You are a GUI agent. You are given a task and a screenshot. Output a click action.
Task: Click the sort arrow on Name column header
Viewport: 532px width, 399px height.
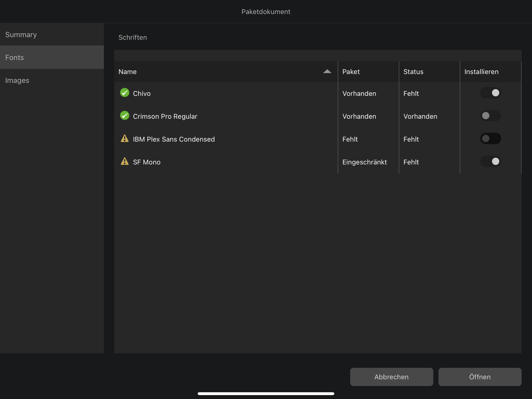pos(327,71)
